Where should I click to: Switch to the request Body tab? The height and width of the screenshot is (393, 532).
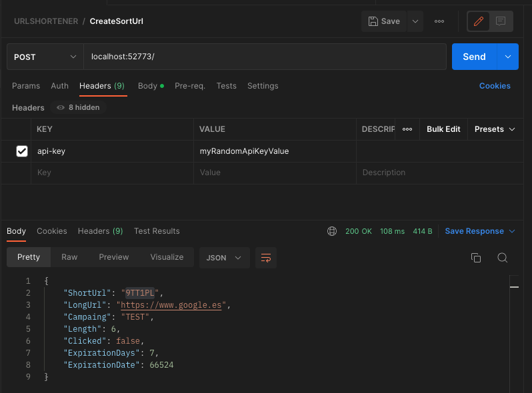pyautogui.click(x=148, y=86)
